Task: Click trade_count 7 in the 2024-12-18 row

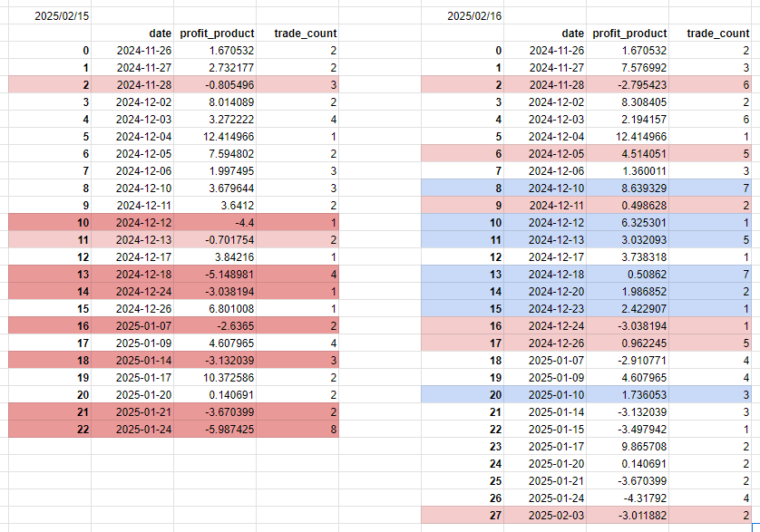Action: point(710,275)
